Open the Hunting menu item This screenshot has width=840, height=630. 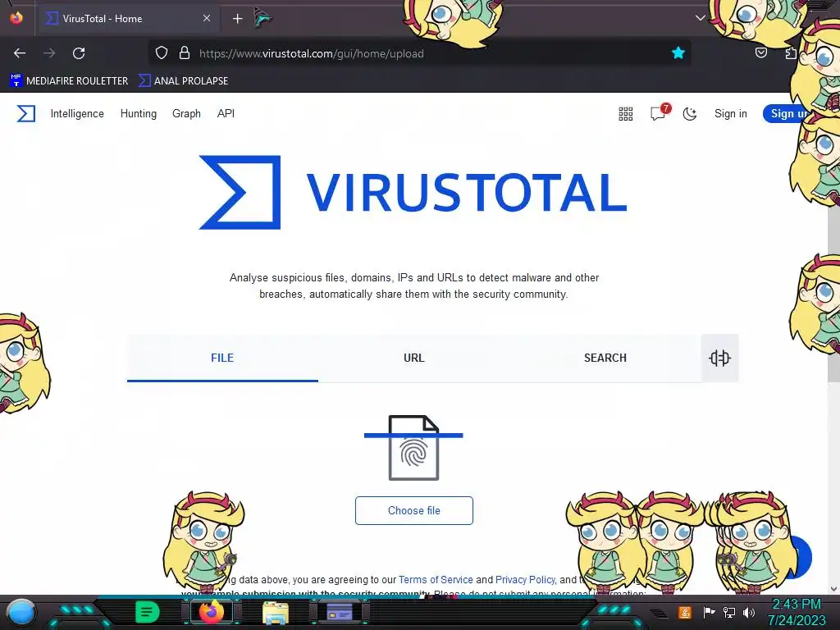coord(138,113)
